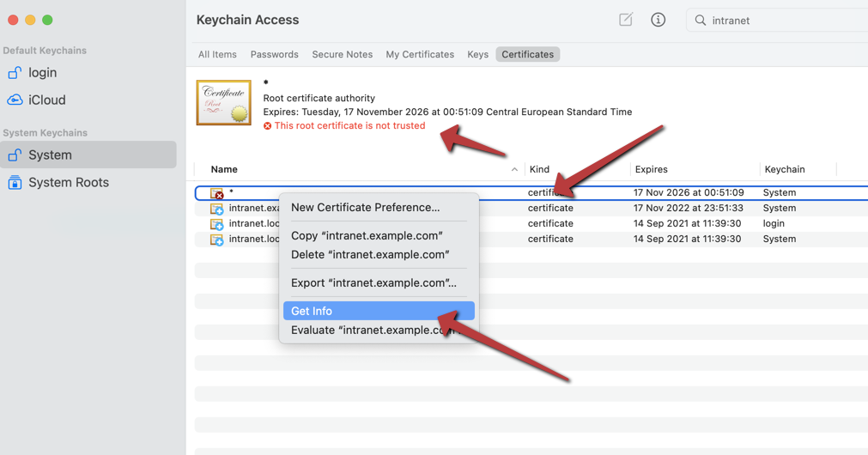Click the search magnifier icon
Screen dimensions: 868x455
coord(701,21)
